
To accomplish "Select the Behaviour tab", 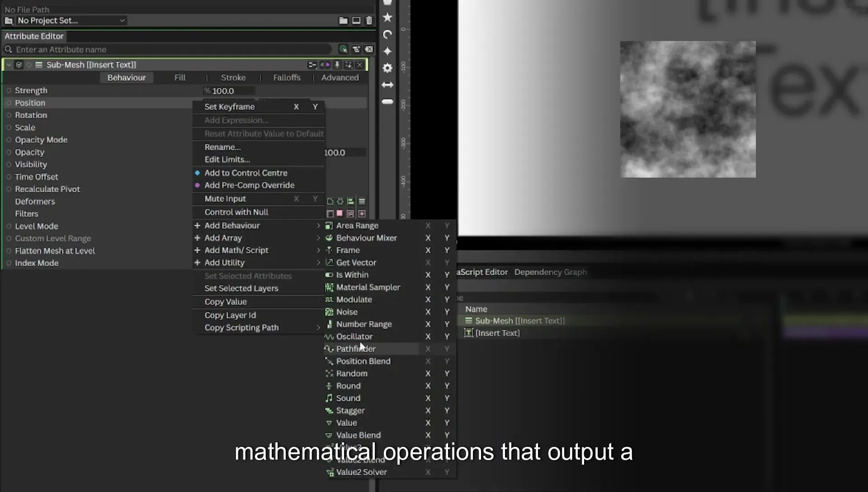I will (127, 77).
